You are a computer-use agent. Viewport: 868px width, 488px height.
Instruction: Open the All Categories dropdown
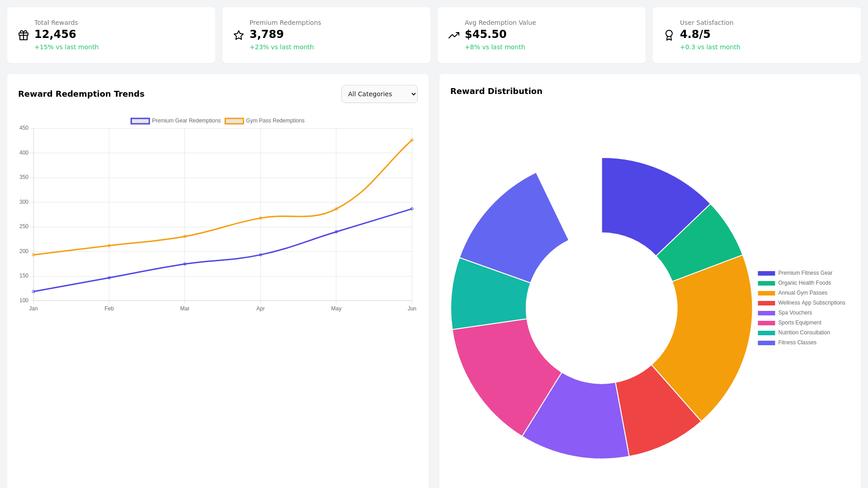pos(379,94)
